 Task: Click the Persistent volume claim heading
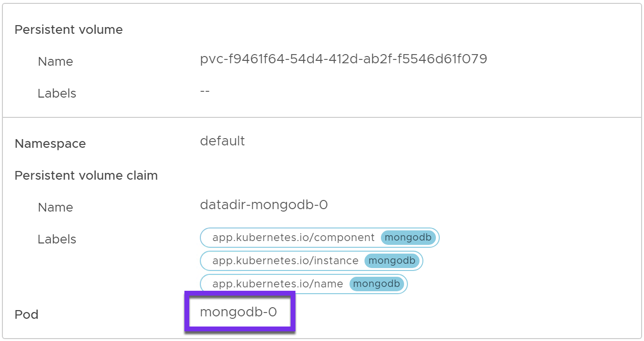(86, 176)
